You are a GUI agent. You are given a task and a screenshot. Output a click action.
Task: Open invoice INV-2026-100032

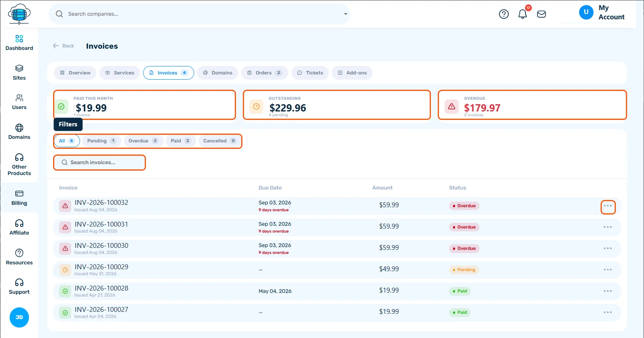pos(101,202)
